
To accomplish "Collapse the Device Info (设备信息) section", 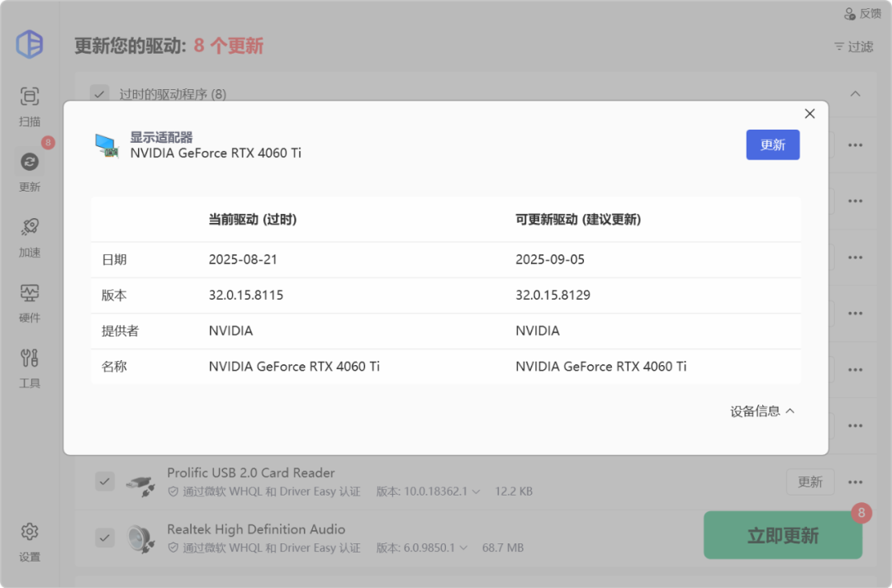I will pyautogui.click(x=762, y=411).
